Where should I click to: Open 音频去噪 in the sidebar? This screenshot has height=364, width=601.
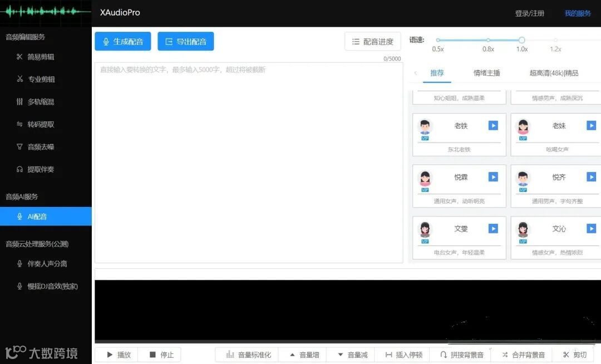click(x=46, y=147)
